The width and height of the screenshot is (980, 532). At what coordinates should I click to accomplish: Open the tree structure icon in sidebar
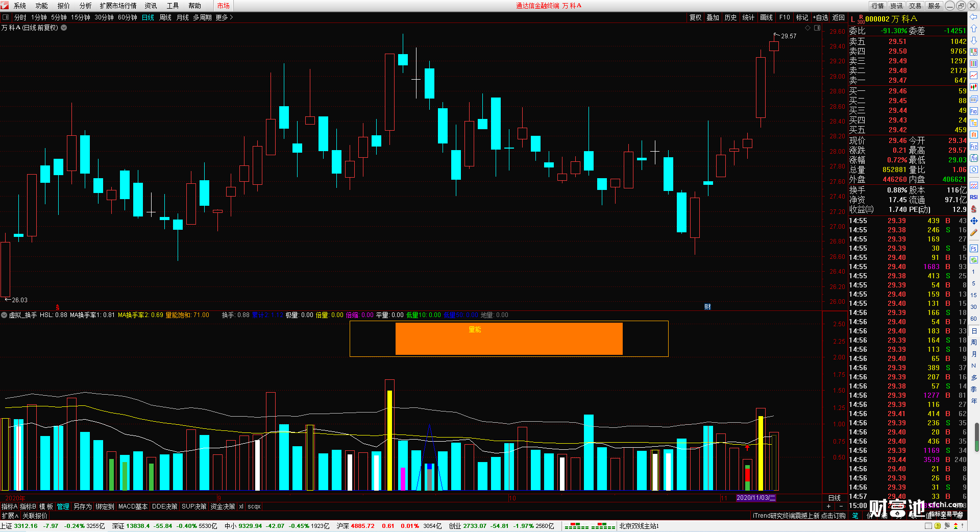pos(973,123)
